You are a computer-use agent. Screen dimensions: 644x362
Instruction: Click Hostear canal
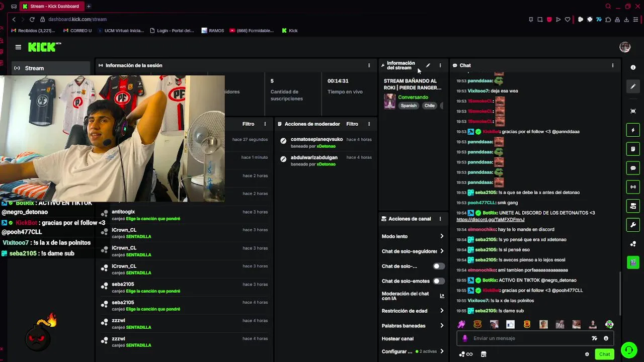pos(397,339)
